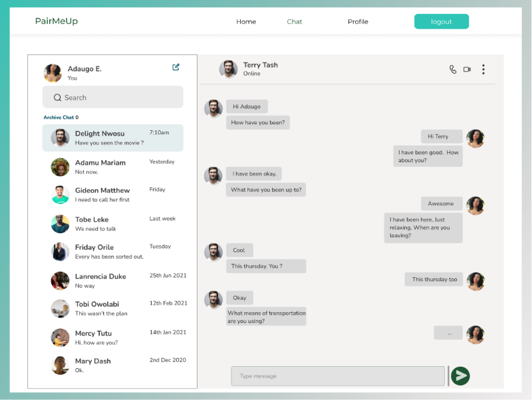Open Gideon Matthew conversation
The image size is (532, 400).
(x=112, y=195)
